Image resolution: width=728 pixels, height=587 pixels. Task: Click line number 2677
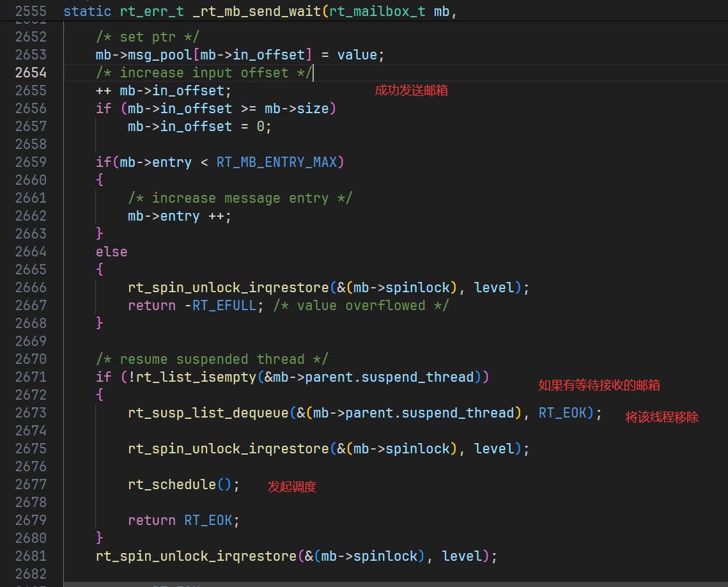click(x=31, y=484)
